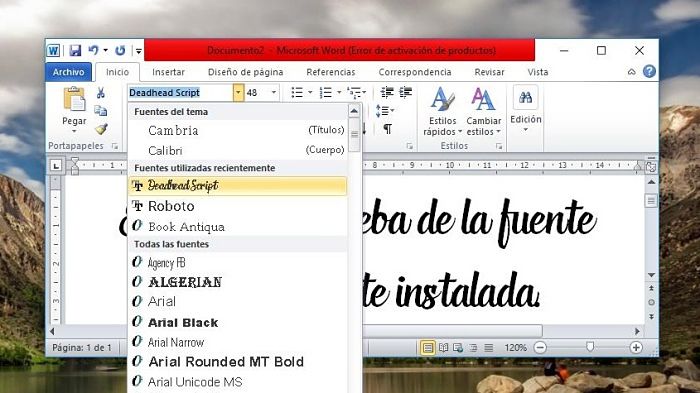Redo the last action
This screenshot has height=393, width=700.
tap(120, 50)
